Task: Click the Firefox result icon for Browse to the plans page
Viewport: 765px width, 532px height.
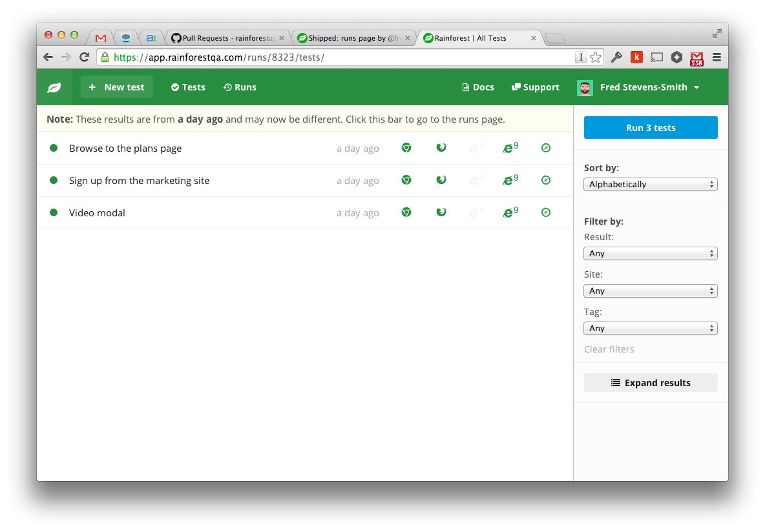Action: pos(441,148)
